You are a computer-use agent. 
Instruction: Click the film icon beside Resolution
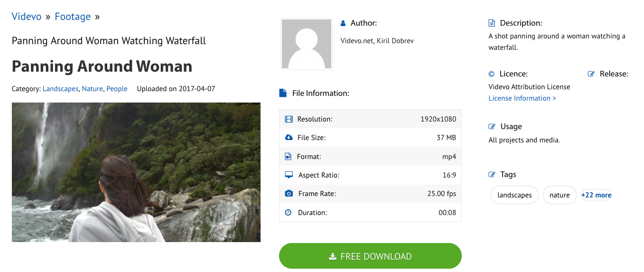pyautogui.click(x=289, y=119)
